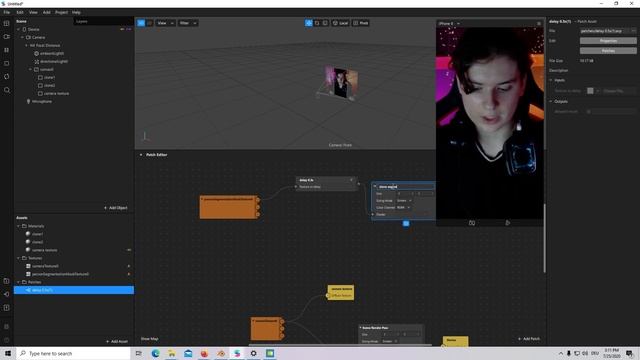The height and width of the screenshot is (360, 640).
Task: Collapse the Outputs section in inspector
Action: [x=551, y=101]
